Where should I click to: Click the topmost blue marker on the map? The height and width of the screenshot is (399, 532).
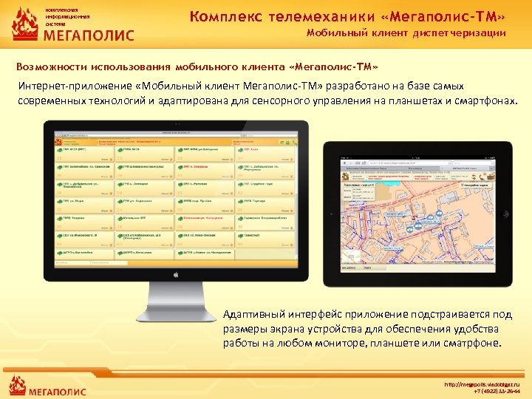tap(439, 214)
